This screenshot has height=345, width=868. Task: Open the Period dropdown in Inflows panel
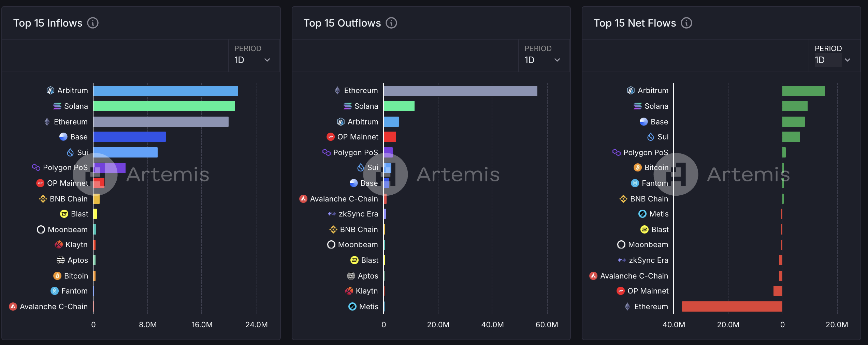click(252, 60)
